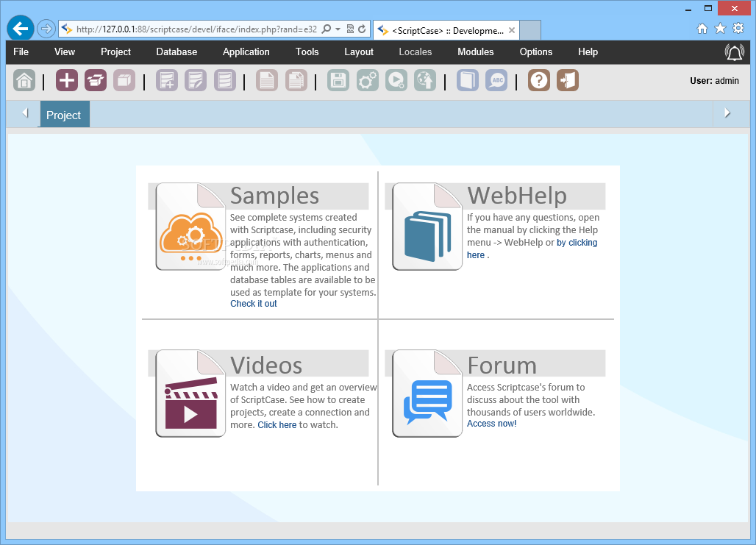This screenshot has width=756, height=545.
Task: Click the Samples heading
Action: 274,196
